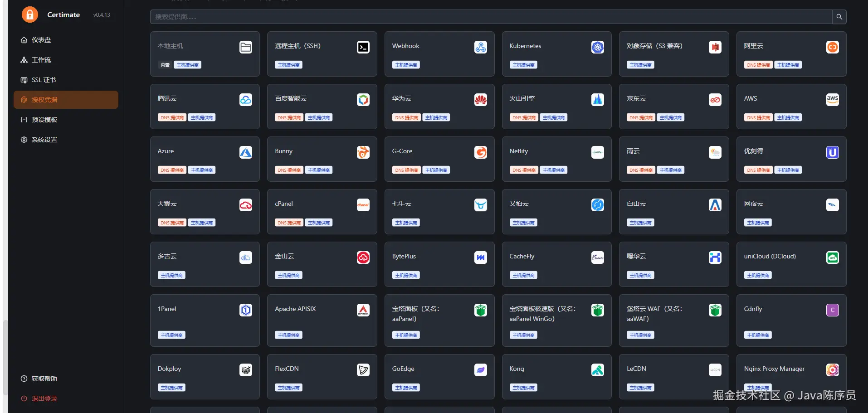Select the GoEdge icon

point(481,370)
